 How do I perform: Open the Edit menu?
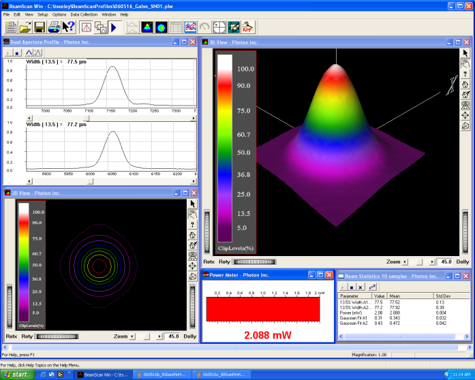coord(17,15)
